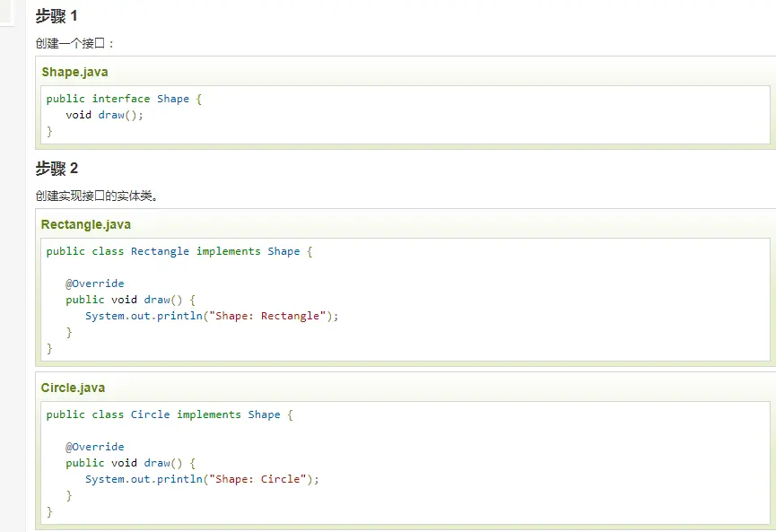776x532 pixels.
Task: Click System.out.println in the Rectangle.java block
Action: pyautogui.click(x=144, y=316)
